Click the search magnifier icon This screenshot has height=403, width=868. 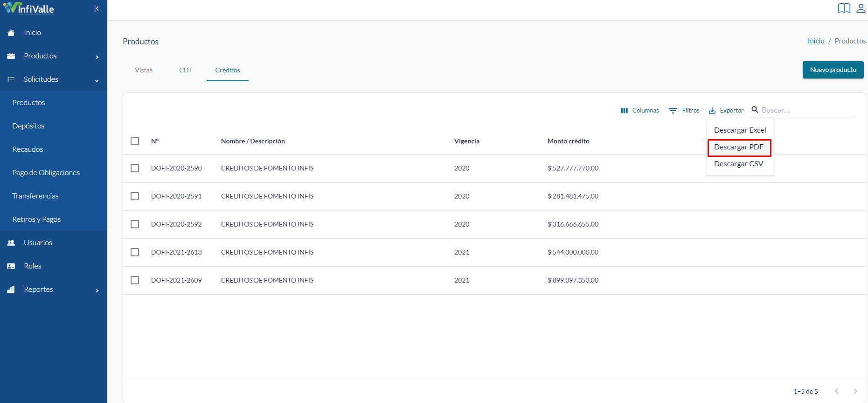pyautogui.click(x=755, y=110)
